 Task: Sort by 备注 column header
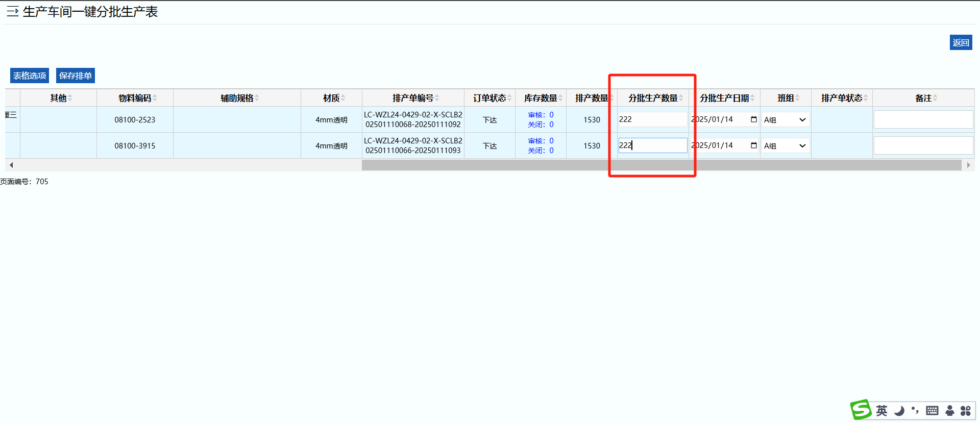(923, 98)
